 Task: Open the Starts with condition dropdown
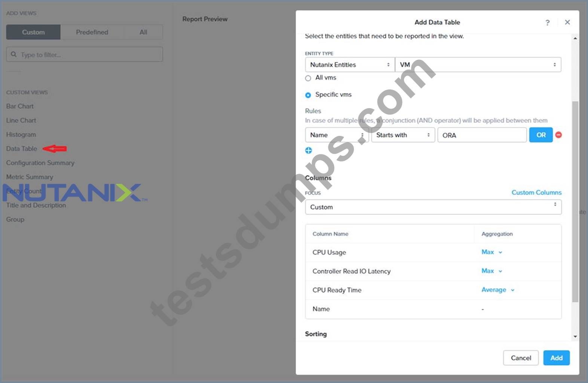point(403,135)
